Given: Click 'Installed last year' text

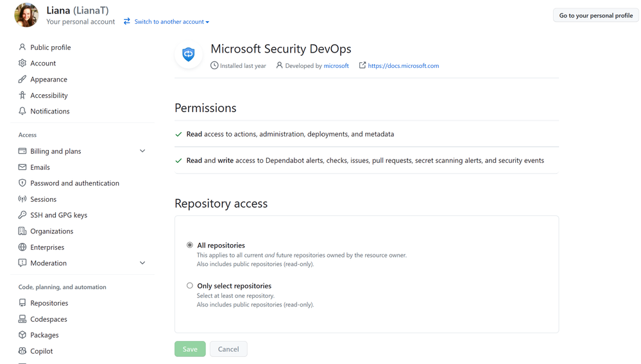Looking at the screenshot, I should (x=243, y=66).
